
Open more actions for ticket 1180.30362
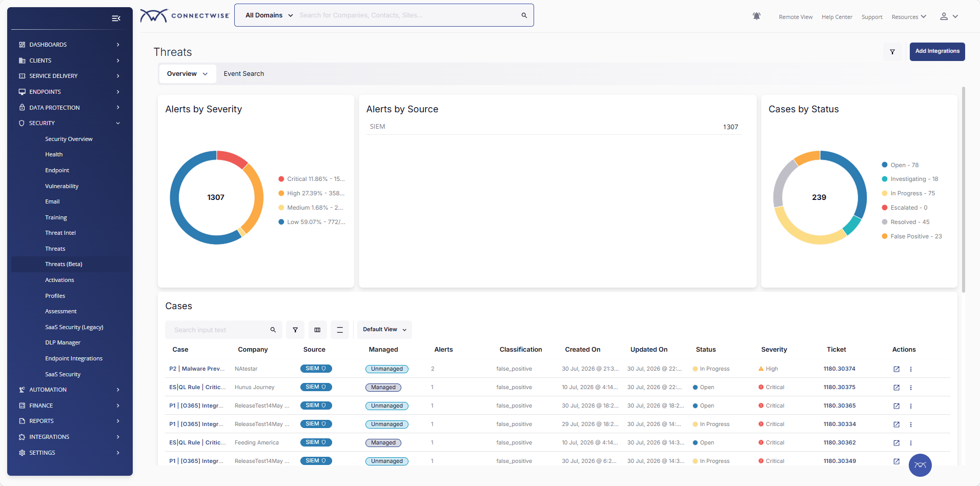click(x=911, y=443)
